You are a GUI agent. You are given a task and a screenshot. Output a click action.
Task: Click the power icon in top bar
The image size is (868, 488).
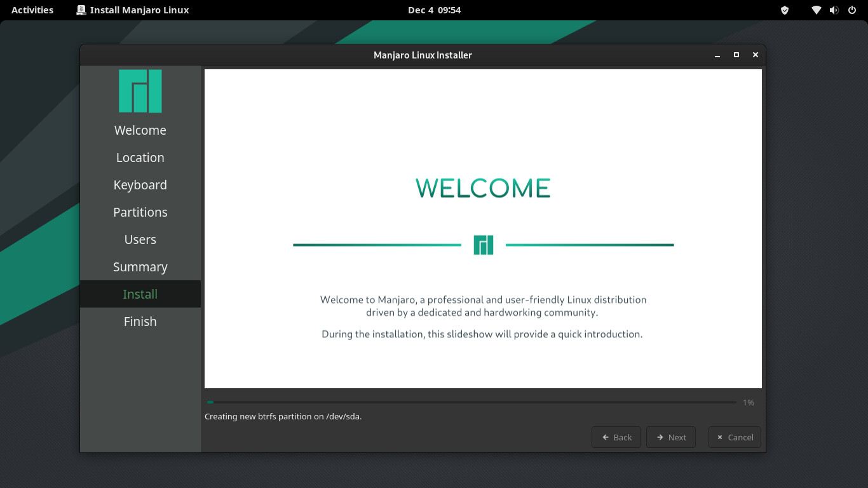(x=852, y=10)
